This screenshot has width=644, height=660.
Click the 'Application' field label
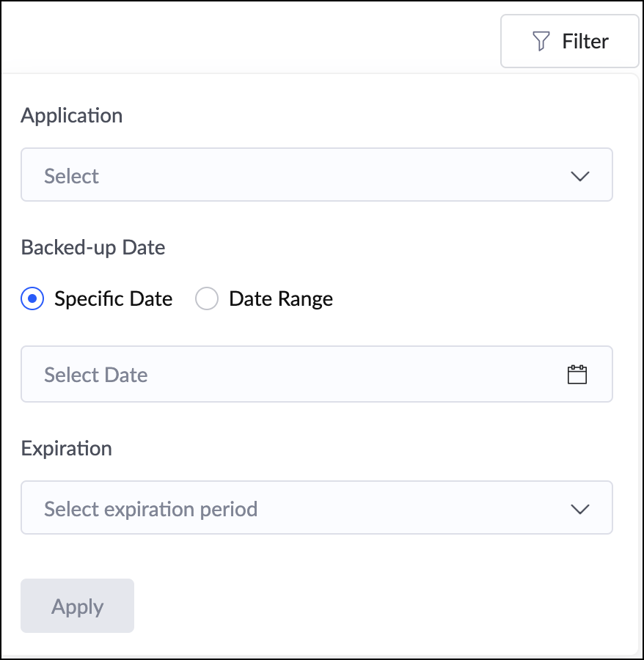pos(71,116)
